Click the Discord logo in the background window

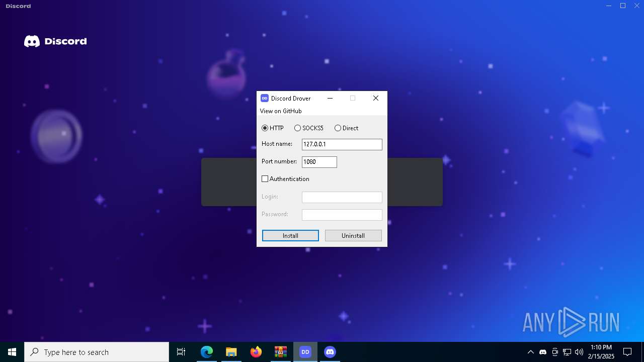coord(55,41)
